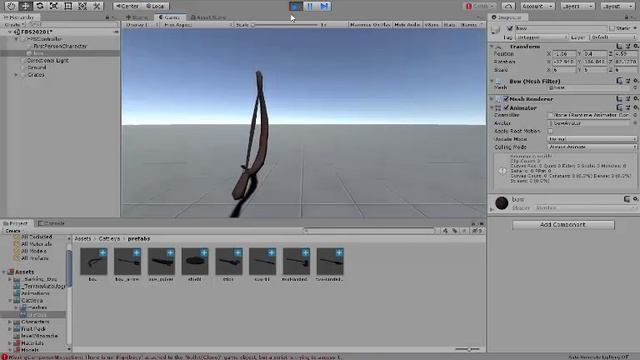This screenshot has height=360, width=640.
Task: Select the Rotate tool in toolbar
Action: [40, 6]
